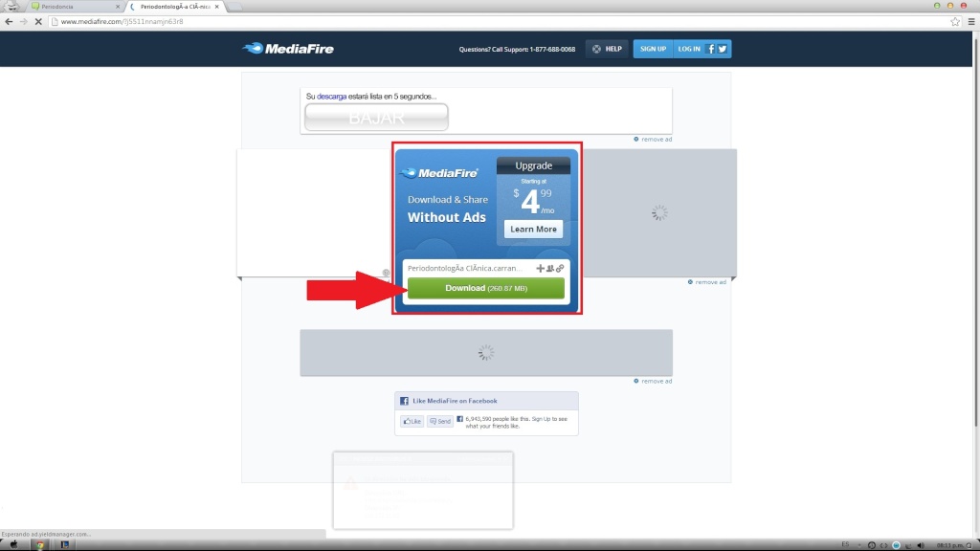Click the support phone number text
Viewport: 980px width, 551px height.
pos(552,49)
